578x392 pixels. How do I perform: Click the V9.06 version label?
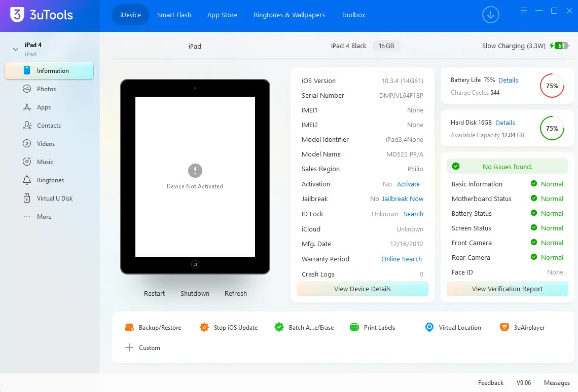tap(523, 382)
